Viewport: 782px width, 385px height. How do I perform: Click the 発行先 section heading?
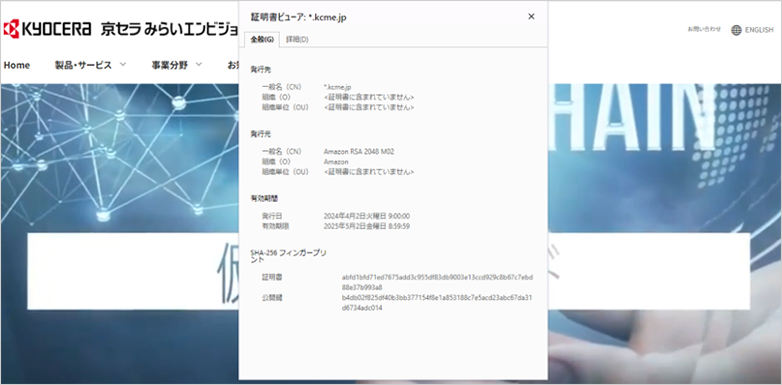click(261, 69)
